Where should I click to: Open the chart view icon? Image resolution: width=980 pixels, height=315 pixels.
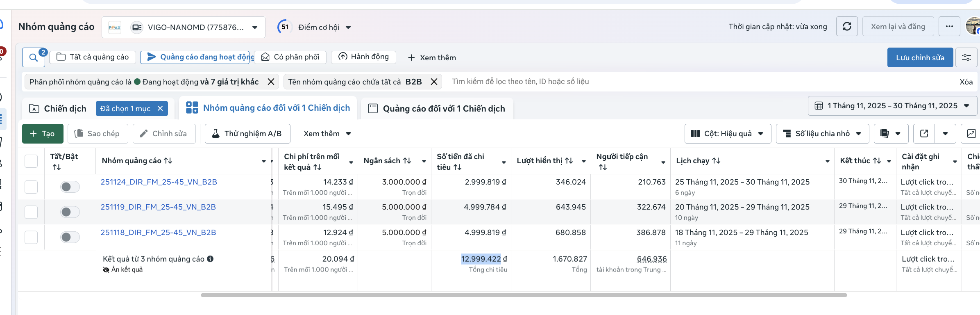point(971,134)
